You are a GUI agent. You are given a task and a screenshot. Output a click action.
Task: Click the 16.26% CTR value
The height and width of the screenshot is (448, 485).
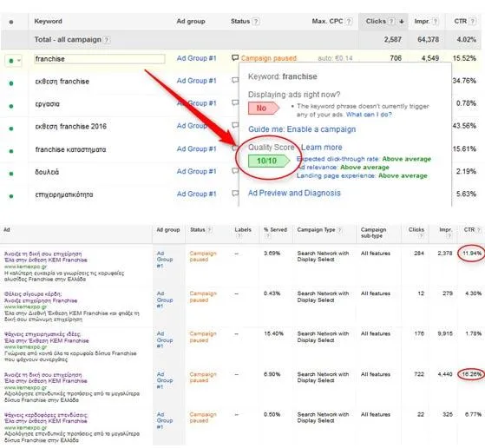(x=472, y=374)
